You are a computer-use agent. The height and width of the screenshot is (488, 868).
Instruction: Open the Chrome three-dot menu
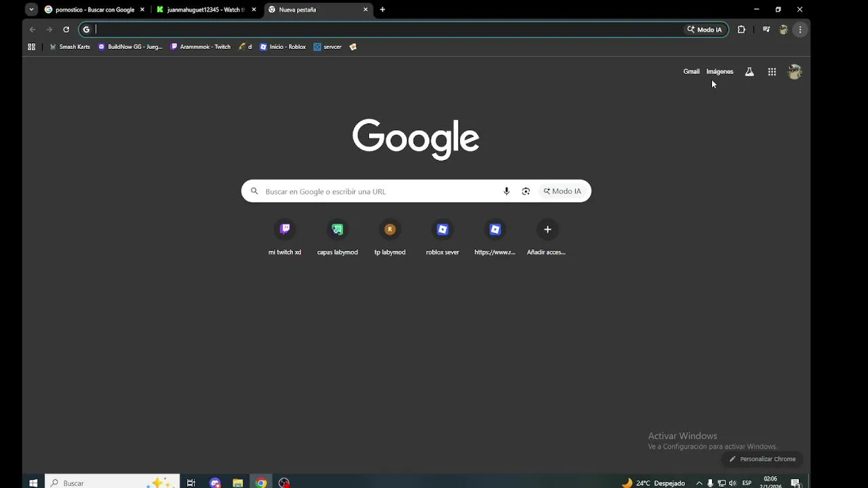pos(800,29)
